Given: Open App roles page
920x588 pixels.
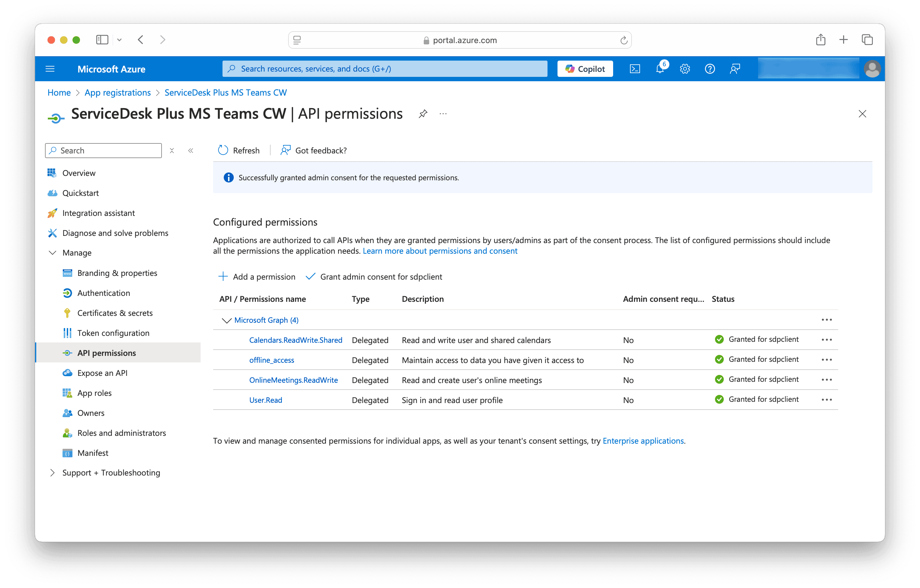Looking at the screenshot, I should (94, 393).
